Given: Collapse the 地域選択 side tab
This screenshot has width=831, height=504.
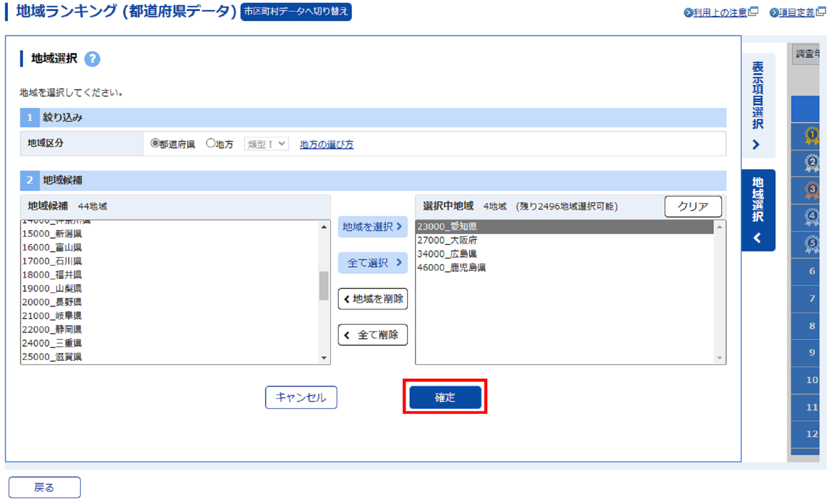Looking at the screenshot, I should coord(758,210).
